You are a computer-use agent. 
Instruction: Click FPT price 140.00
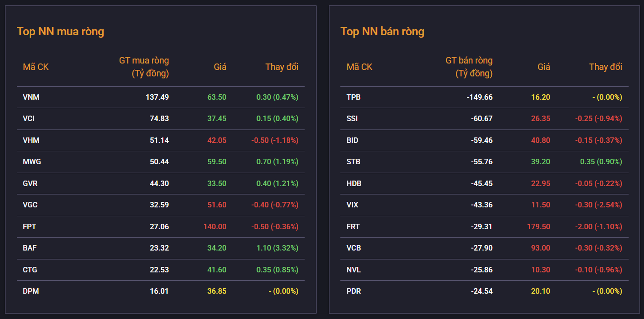(x=215, y=227)
